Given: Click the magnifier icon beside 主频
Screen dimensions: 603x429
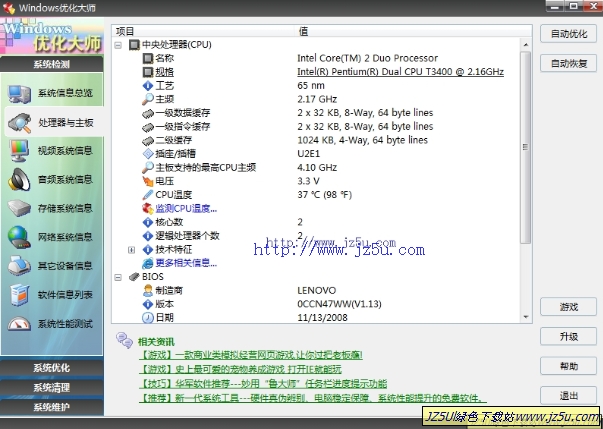Looking at the screenshot, I should coord(148,99).
